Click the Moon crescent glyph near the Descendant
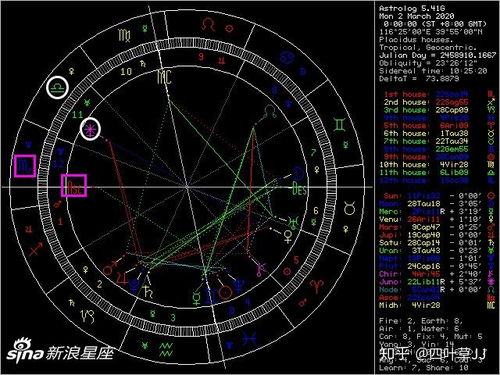The height and width of the screenshot is (375, 500). click(x=298, y=174)
